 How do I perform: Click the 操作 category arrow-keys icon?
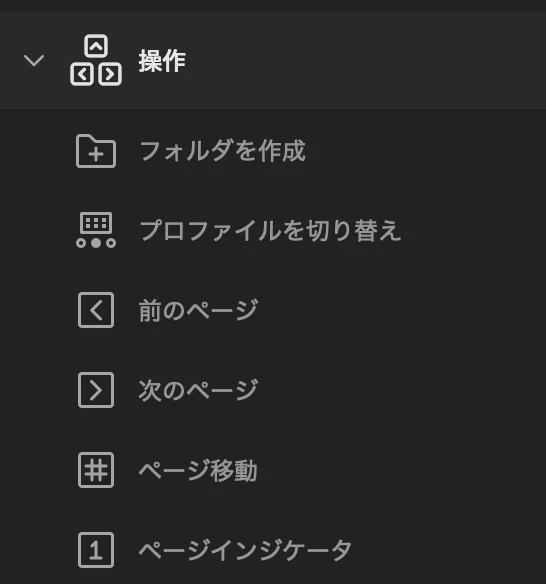pyautogui.click(x=96, y=60)
